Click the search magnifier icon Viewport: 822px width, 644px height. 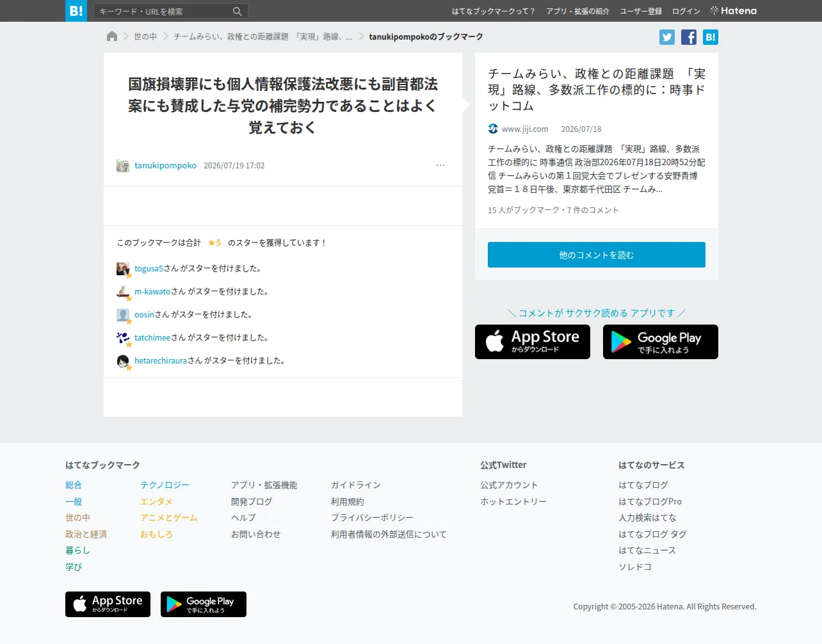(x=237, y=12)
